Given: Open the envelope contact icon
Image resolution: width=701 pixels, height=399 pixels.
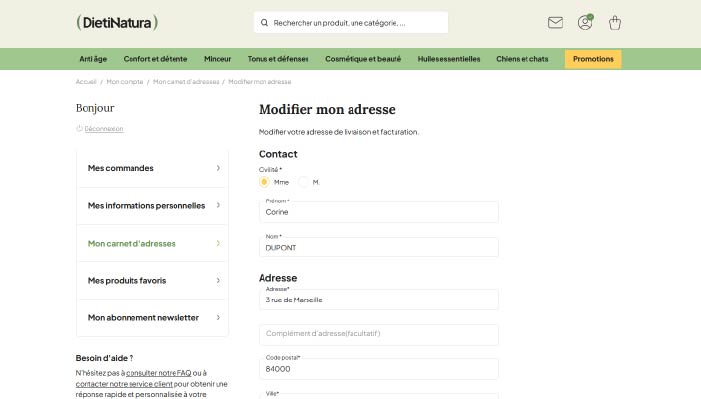Looking at the screenshot, I should [x=555, y=22].
